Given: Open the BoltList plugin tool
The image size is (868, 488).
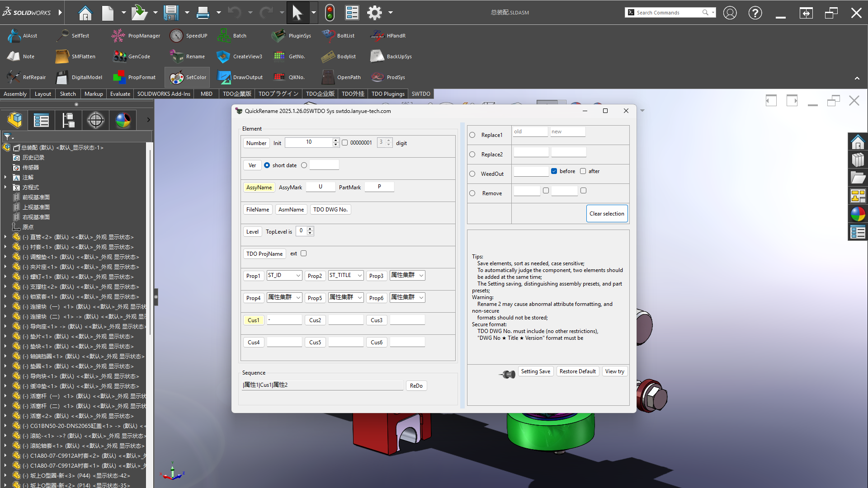Looking at the screenshot, I should (x=328, y=36).
